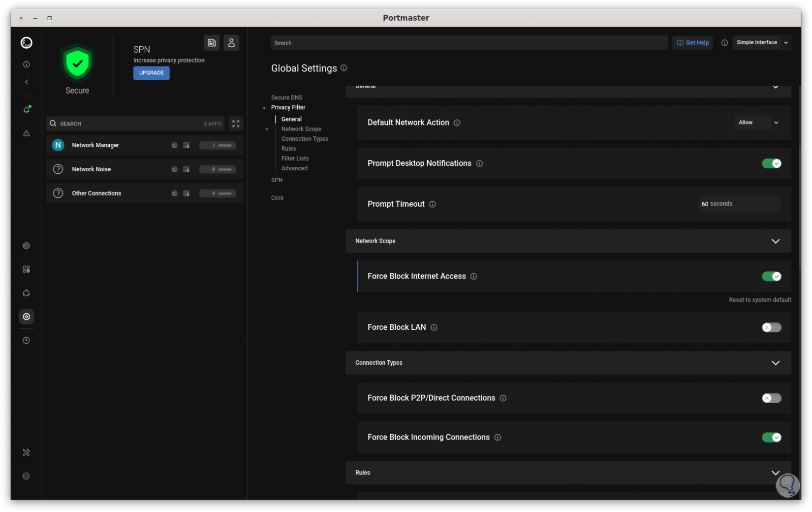This screenshot has width=812, height=512.
Task: Jump to Filter Lists in settings navigation
Action: tap(295, 159)
